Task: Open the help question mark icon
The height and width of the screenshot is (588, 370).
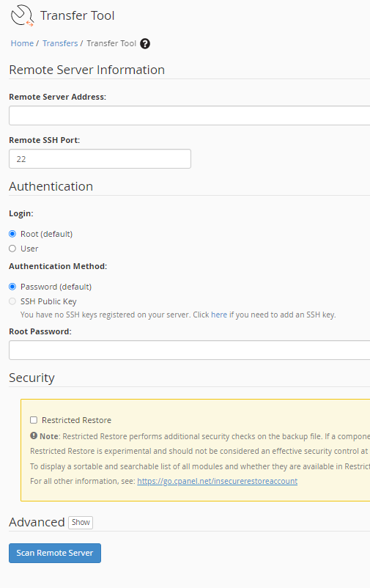Action: [x=145, y=43]
